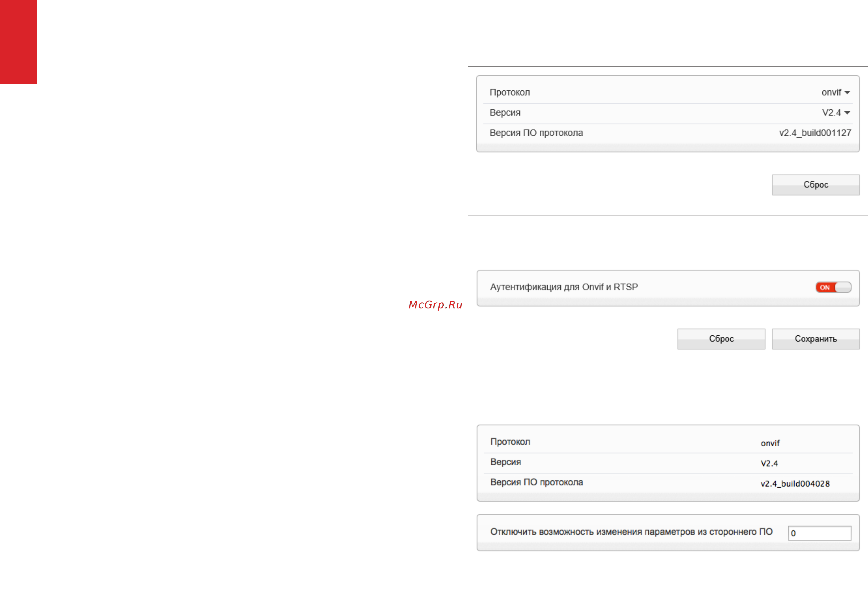
Task: Open the Протокол onvif dropdown
Action: [835, 93]
